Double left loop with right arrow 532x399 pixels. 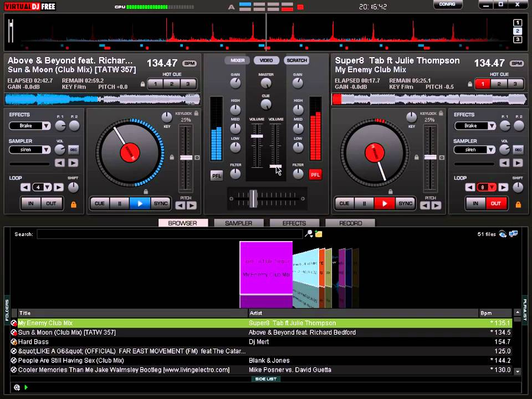(x=58, y=187)
